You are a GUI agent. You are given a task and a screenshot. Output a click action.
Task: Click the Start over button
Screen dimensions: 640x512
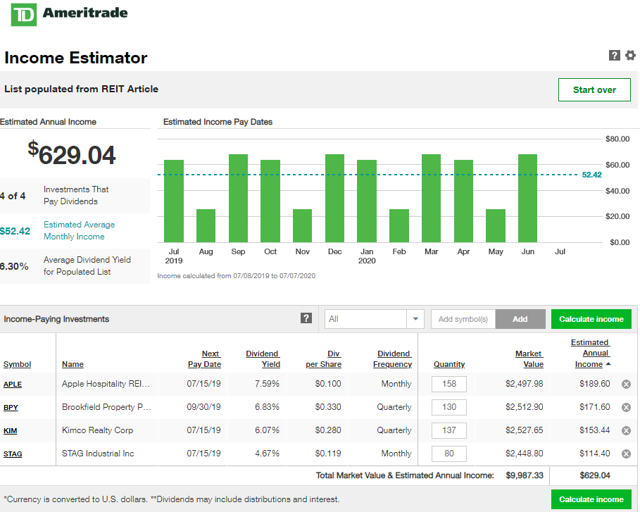pos(594,90)
